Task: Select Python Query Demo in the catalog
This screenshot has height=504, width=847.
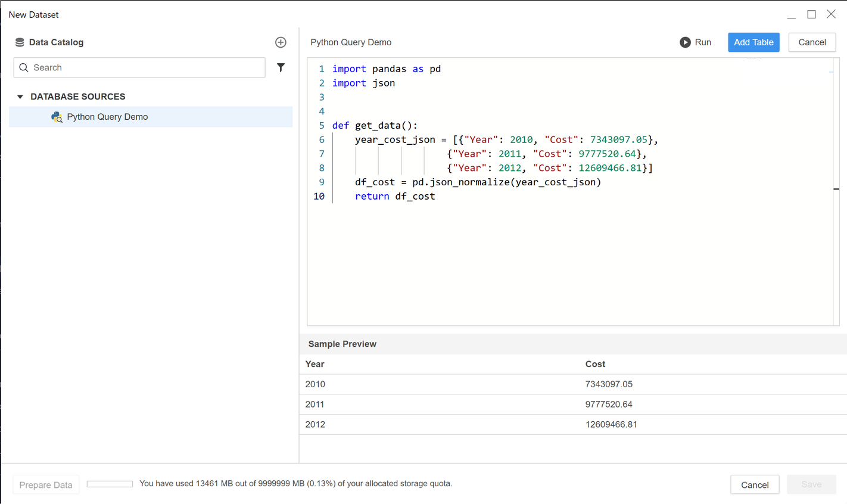Action: 107,117
